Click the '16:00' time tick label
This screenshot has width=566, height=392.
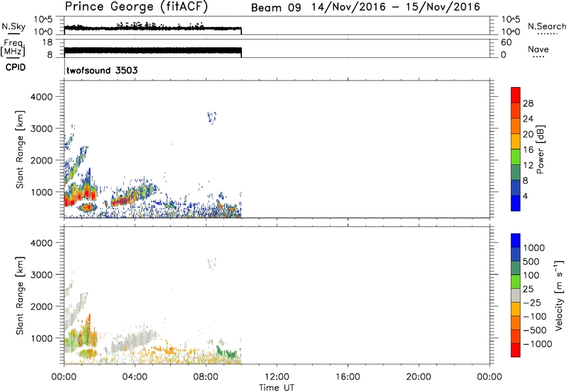[x=347, y=377]
